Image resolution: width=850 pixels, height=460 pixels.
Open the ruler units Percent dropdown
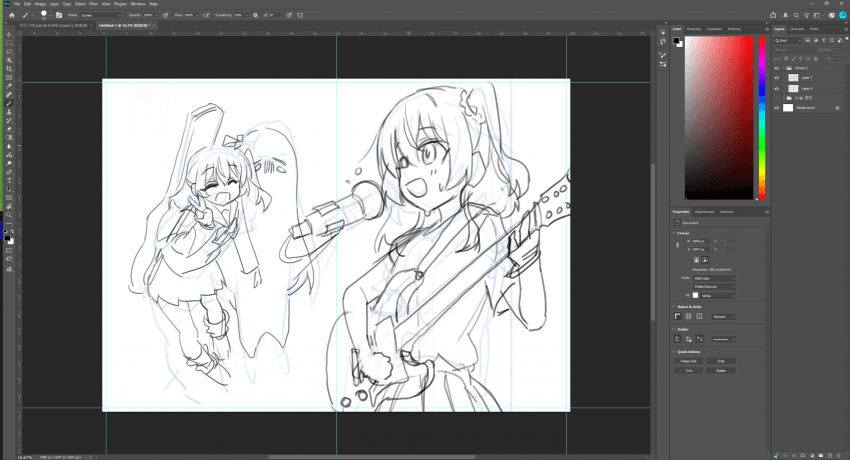724,316
